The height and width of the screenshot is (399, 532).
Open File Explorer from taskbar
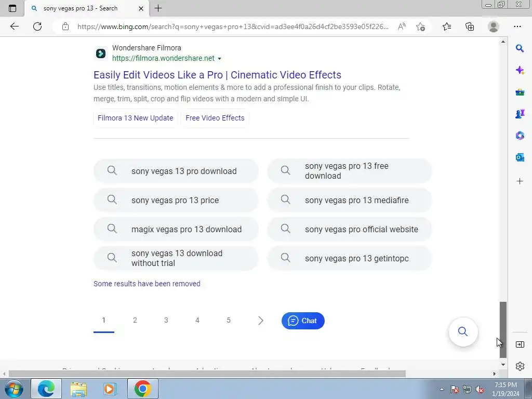coord(78,389)
